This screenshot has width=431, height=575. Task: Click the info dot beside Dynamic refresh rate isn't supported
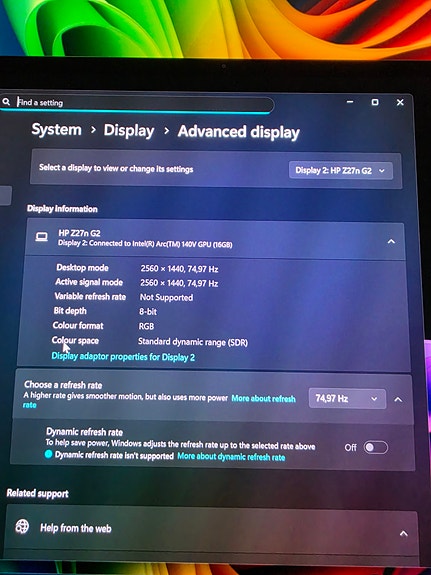click(48, 454)
